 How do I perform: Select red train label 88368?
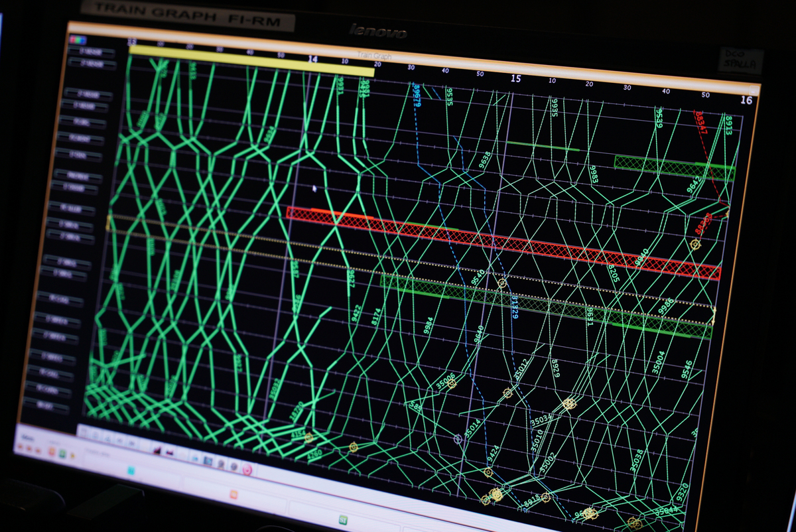pyautogui.click(x=703, y=224)
